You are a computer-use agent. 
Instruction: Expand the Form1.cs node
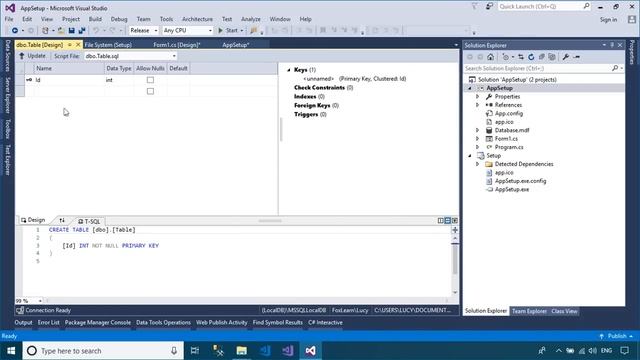478,139
